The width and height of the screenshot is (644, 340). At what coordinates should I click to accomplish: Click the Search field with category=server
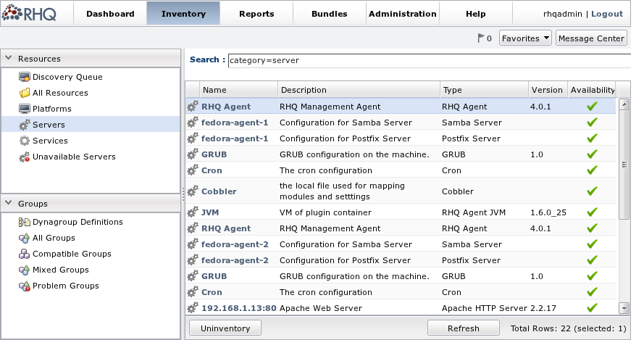coord(429,60)
